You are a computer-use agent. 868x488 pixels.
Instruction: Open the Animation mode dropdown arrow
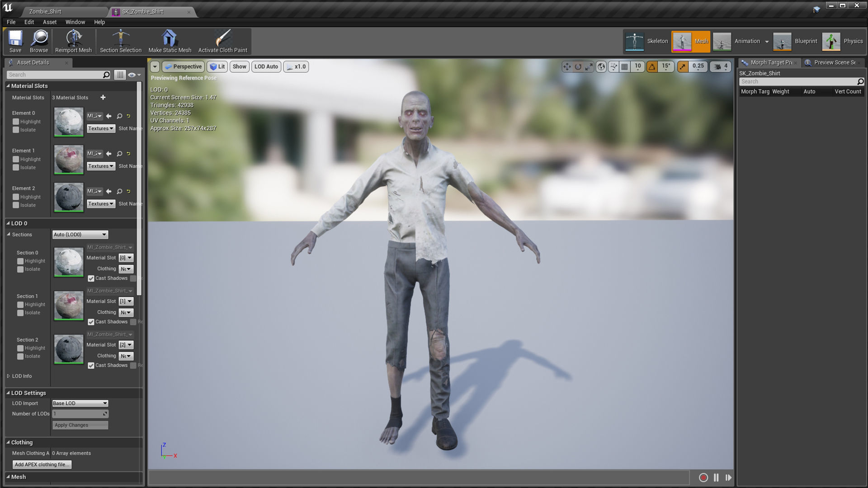click(x=767, y=42)
